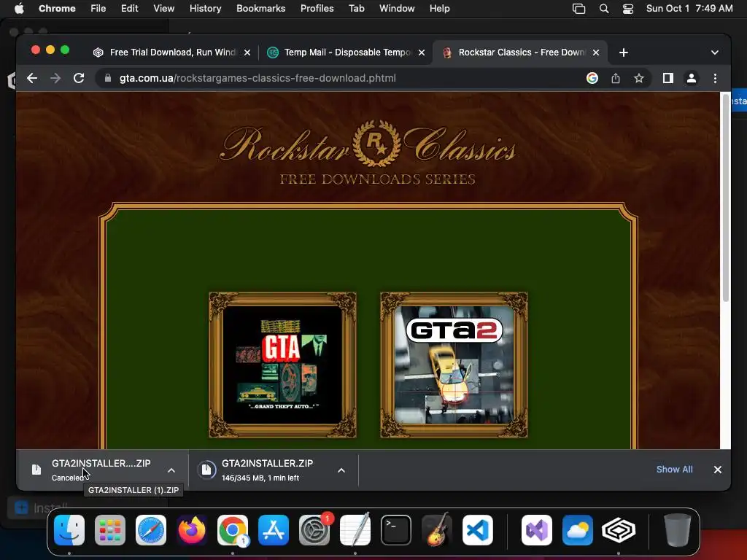This screenshot has height=560, width=747.
Task: Toggle the Chrome side panel icon
Action: pyautogui.click(x=668, y=78)
